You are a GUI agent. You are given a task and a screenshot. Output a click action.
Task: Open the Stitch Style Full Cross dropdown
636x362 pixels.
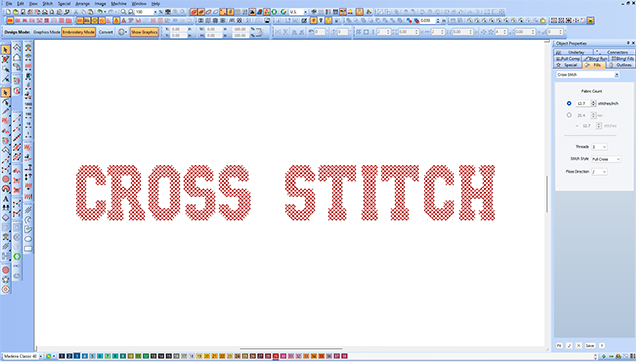[606, 159]
